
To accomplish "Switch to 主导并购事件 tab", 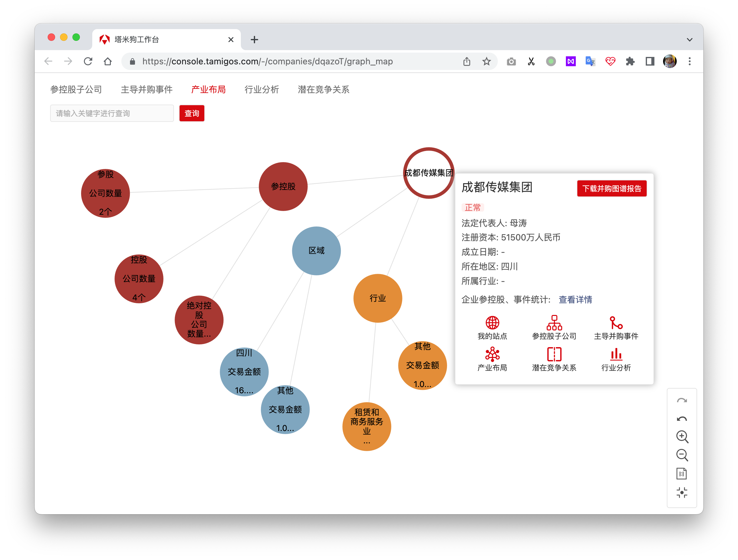I will [146, 89].
